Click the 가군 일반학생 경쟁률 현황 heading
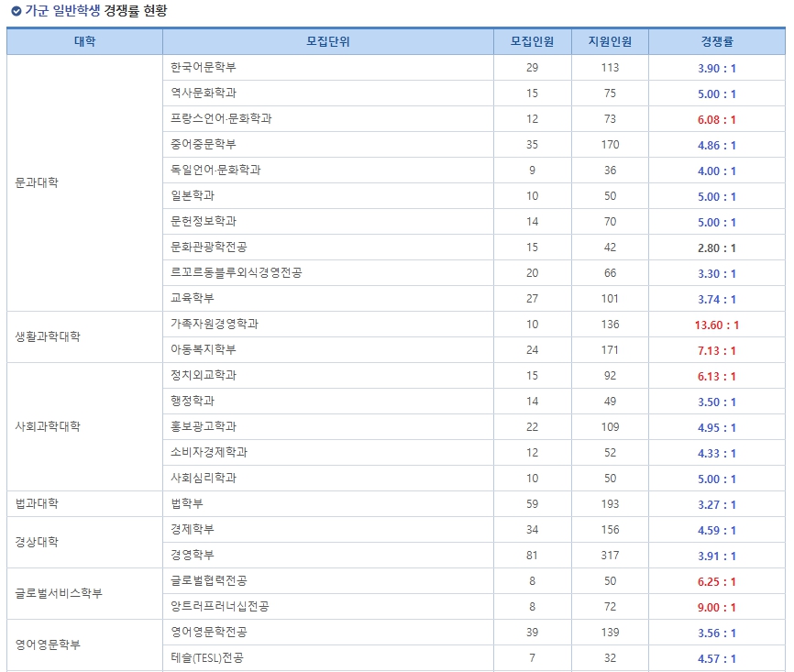 95,11
